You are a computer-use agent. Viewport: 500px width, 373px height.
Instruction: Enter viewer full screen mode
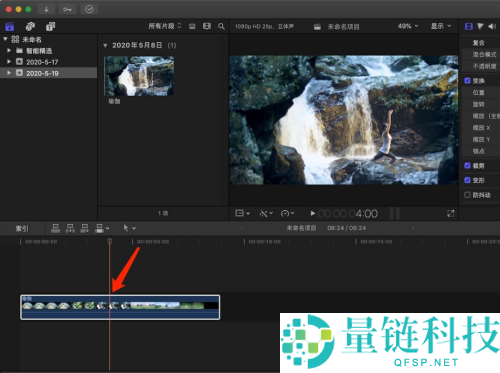click(450, 213)
